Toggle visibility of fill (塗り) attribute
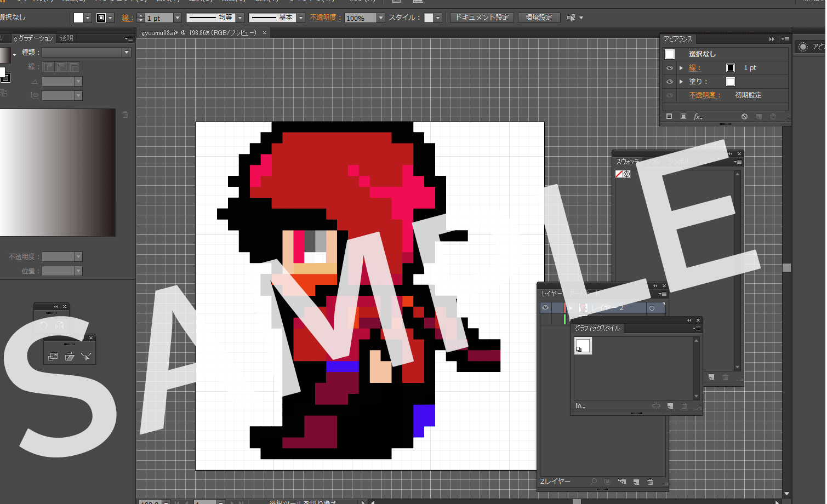This screenshot has height=504, width=827. (670, 82)
